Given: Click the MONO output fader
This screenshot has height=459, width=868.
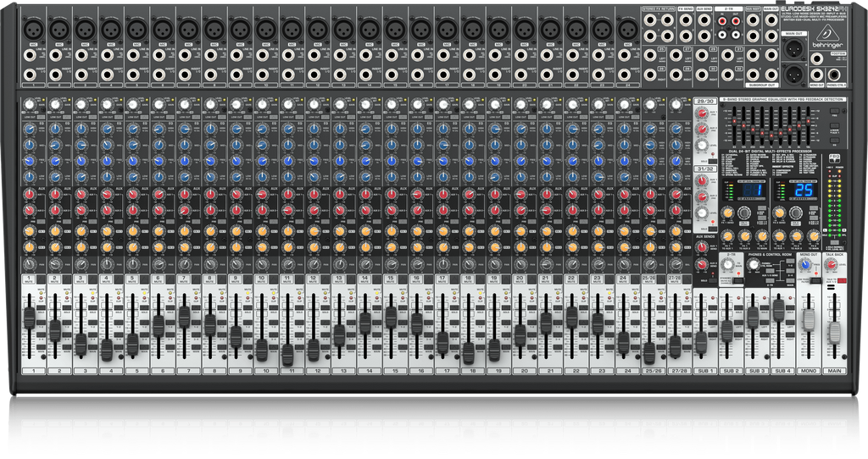Looking at the screenshot, I should pos(809,319).
